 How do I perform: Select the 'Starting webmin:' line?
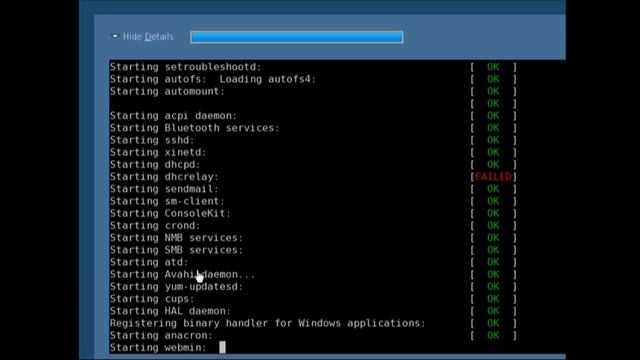click(158, 348)
